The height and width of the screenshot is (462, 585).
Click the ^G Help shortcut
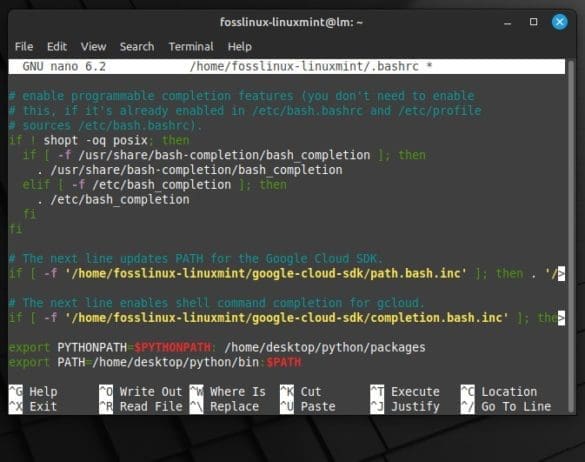click(x=33, y=392)
